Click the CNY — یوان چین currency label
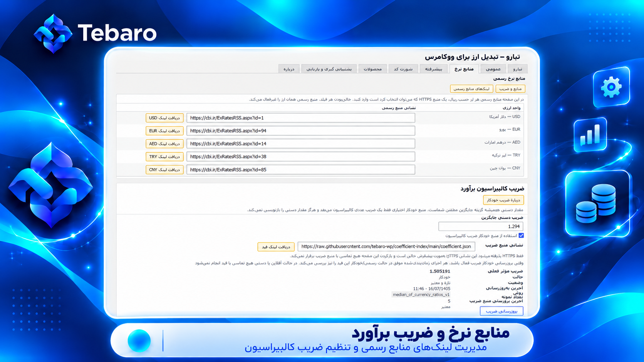The height and width of the screenshot is (362, 644). (505, 168)
